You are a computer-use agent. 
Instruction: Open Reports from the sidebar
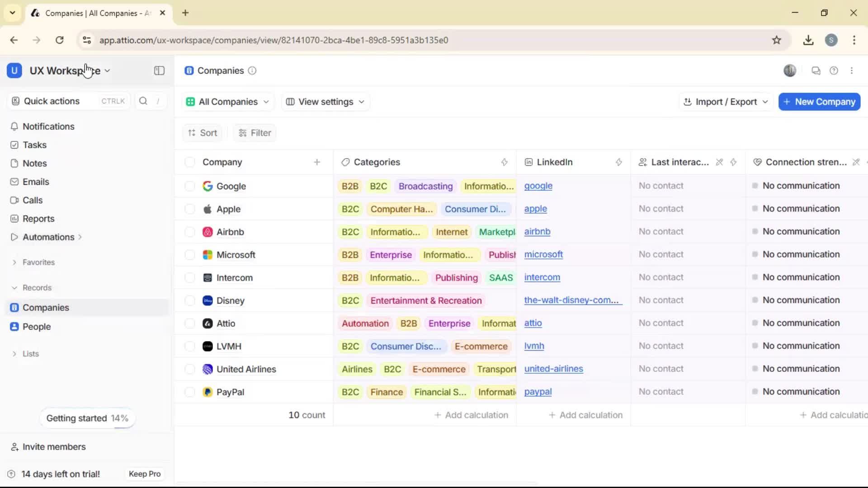(38, 218)
